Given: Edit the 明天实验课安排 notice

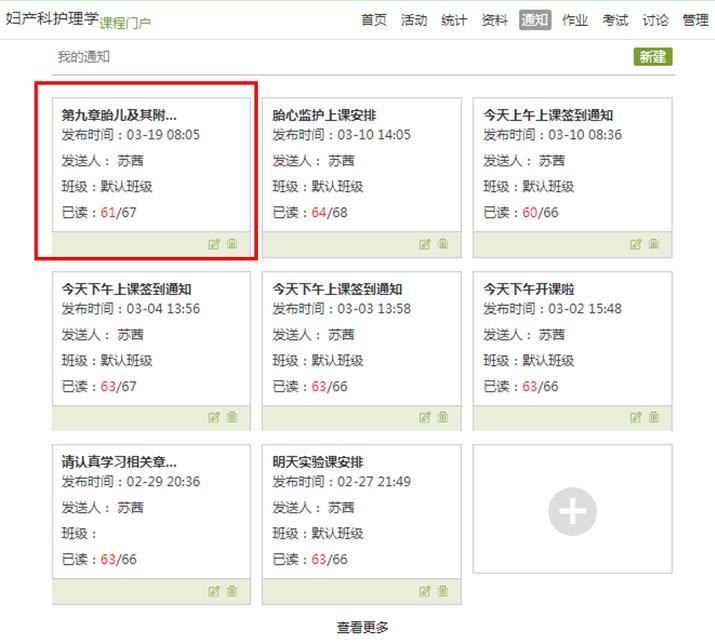Looking at the screenshot, I should coord(425,591).
